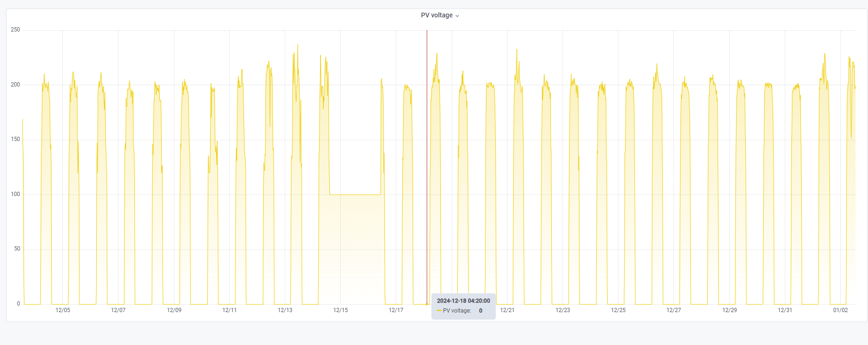Viewport: 868px width, 345px height.
Task: Click the 12/13 date on the X-axis
Action: pyautogui.click(x=285, y=310)
